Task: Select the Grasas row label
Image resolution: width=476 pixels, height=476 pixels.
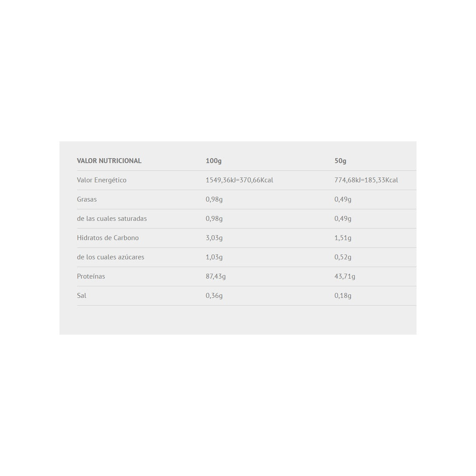Action: pos(87,199)
